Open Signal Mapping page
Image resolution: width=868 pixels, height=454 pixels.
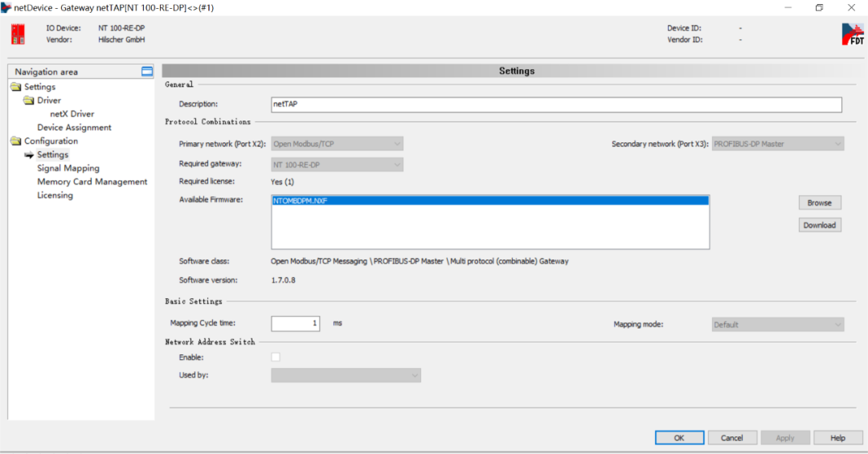click(68, 168)
